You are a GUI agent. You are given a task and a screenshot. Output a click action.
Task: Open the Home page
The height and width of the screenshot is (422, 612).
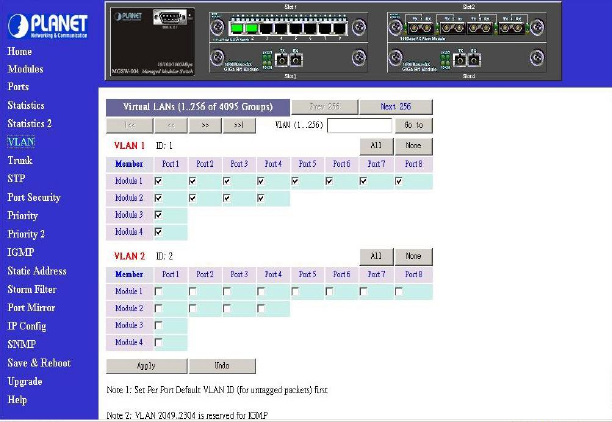(x=20, y=51)
